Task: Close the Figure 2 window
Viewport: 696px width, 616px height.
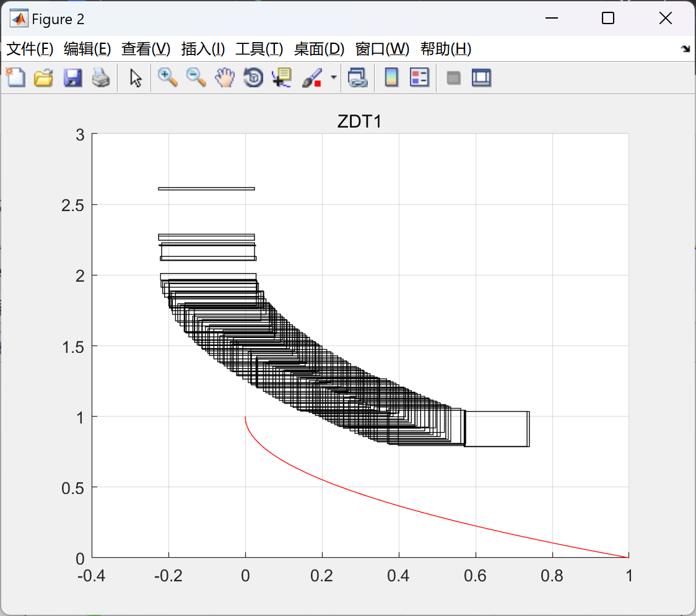Action: [666, 18]
